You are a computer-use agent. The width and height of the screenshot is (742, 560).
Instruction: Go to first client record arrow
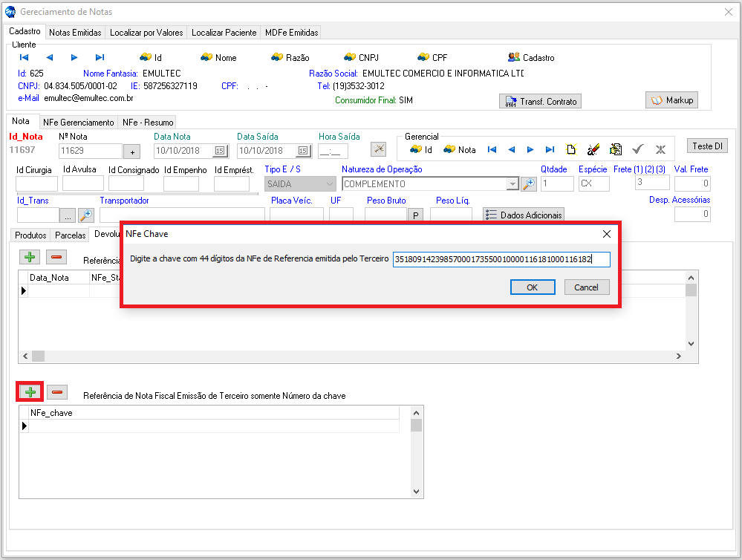tap(24, 57)
